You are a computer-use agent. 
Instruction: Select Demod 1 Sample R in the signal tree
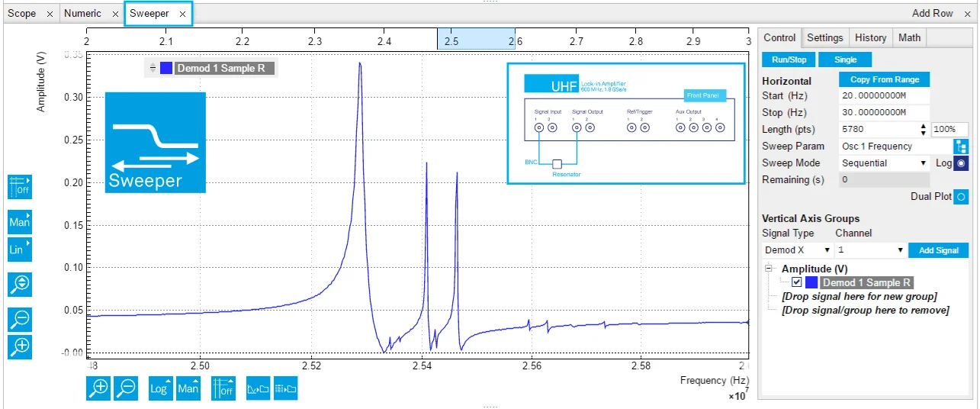[866, 282]
